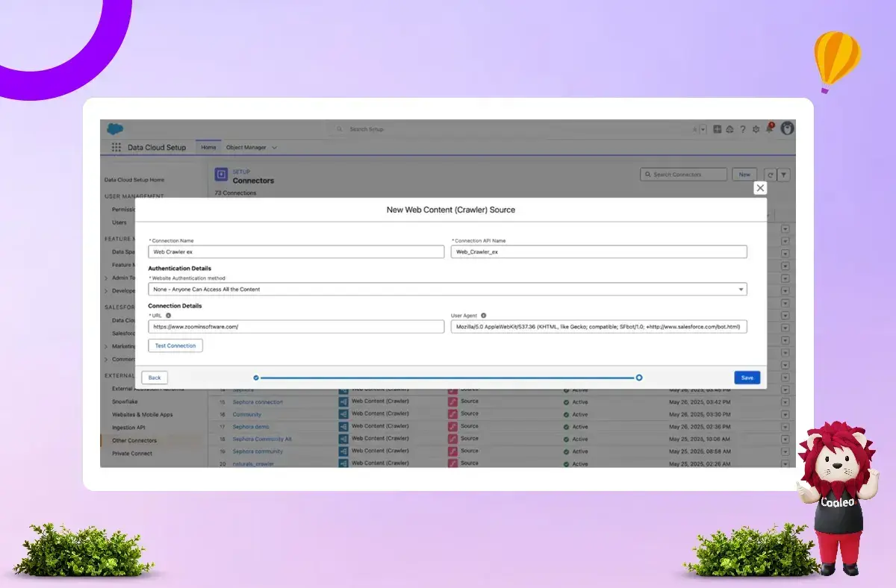
Task: Select Other Connectors in the sidebar
Action: (x=134, y=440)
